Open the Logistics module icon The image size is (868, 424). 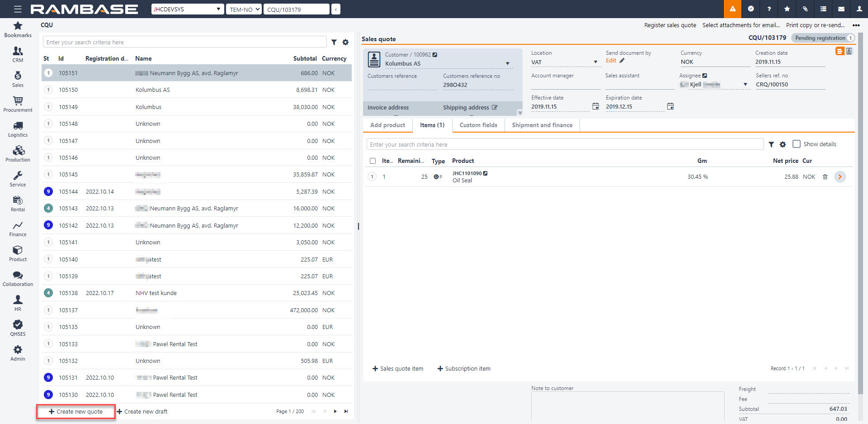18,129
